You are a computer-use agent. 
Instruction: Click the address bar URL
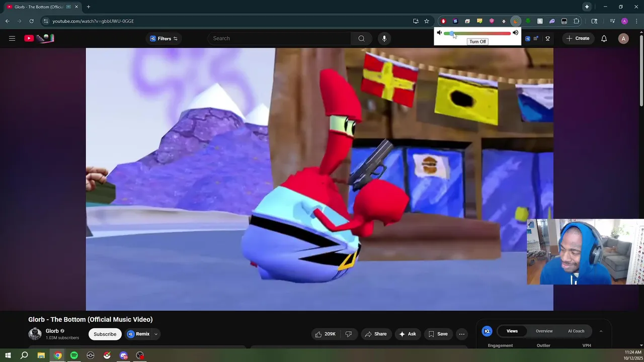tap(93, 21)
